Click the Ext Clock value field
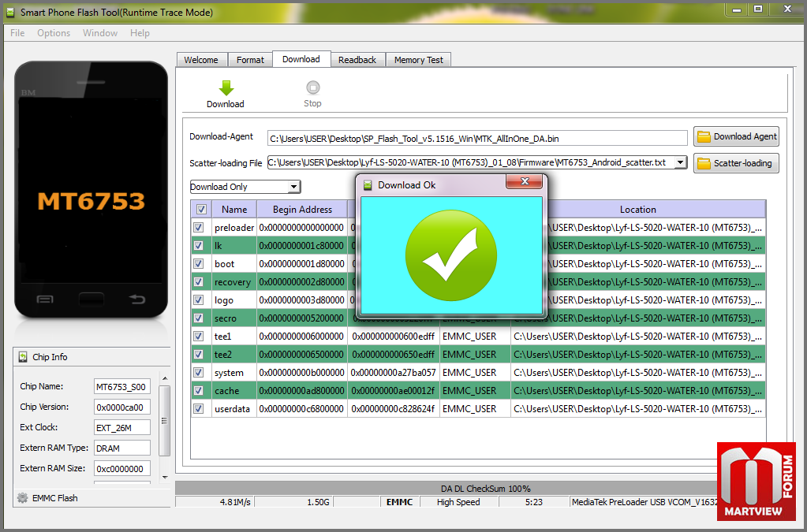Screen dimensions: 807x532 (122, 428)
